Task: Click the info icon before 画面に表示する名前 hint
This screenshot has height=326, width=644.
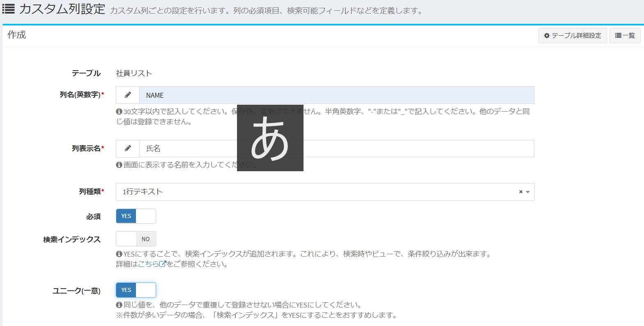Action: (119, 165)
